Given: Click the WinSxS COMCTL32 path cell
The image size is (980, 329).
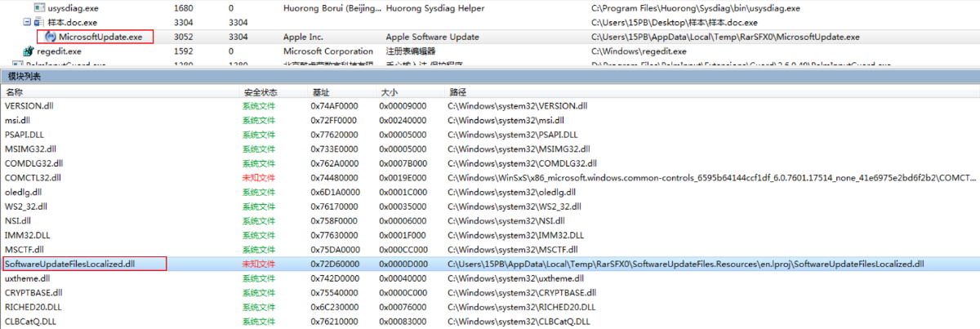Looking at the screenshot, I should click(x=711, y=177).
